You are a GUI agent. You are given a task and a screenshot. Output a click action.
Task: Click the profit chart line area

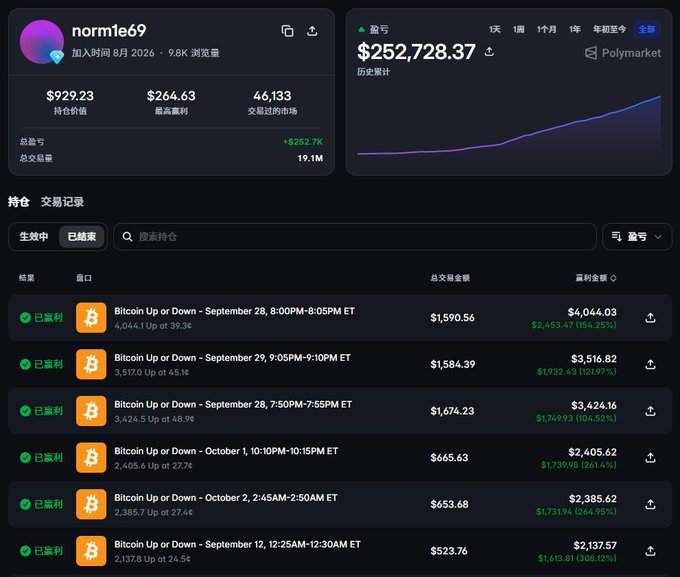509,128
